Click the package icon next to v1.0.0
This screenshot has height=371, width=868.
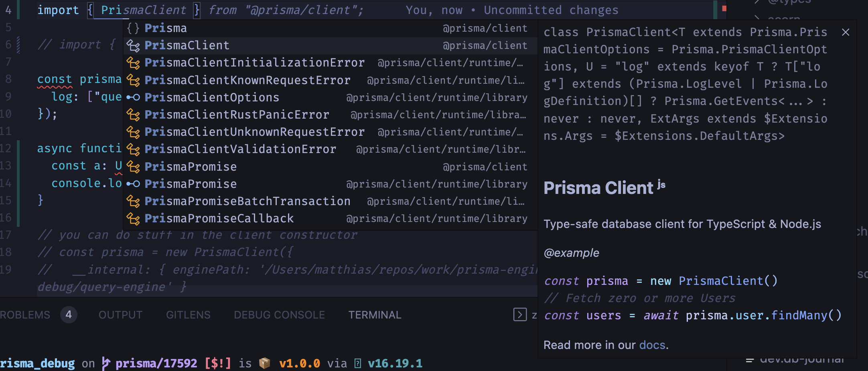tap(265, 363)
